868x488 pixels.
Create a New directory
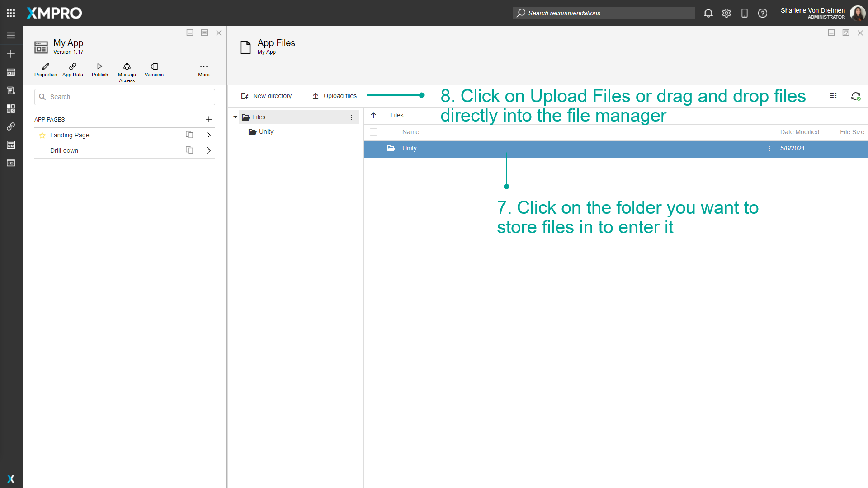[x=267, y=96]
